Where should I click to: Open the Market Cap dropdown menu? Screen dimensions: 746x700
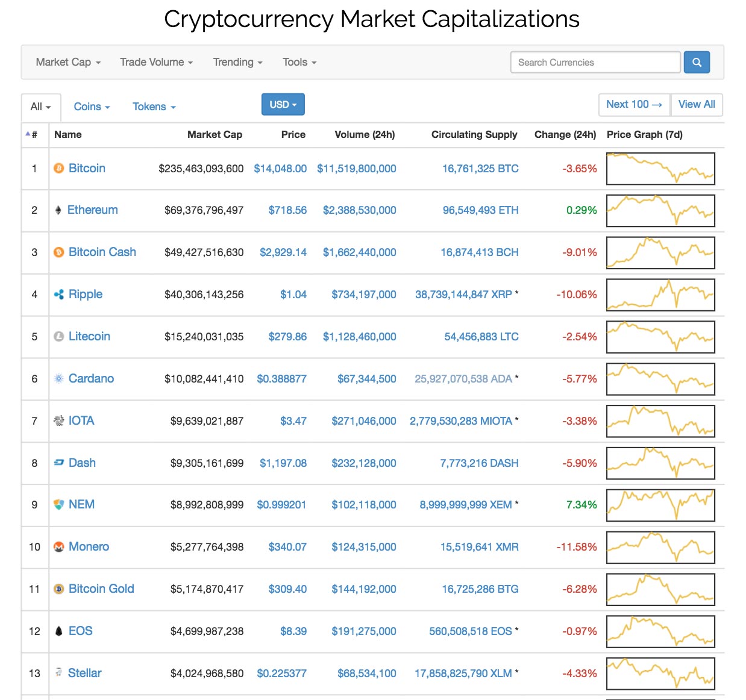click(x=68, y=62)
